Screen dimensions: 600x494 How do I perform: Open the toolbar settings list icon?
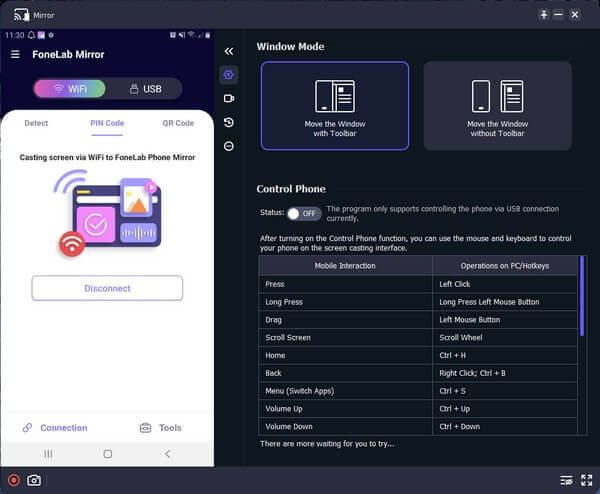click(x=566, y=480)
